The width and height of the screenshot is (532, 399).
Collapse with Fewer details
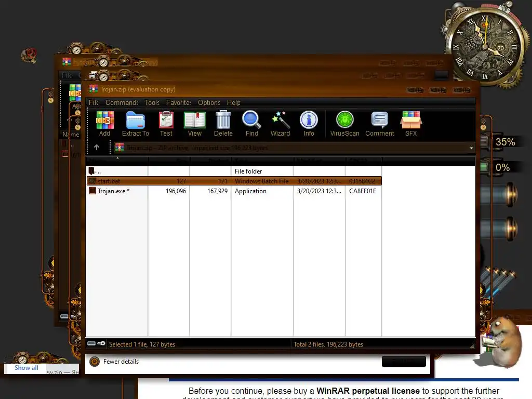coord(121,362)
